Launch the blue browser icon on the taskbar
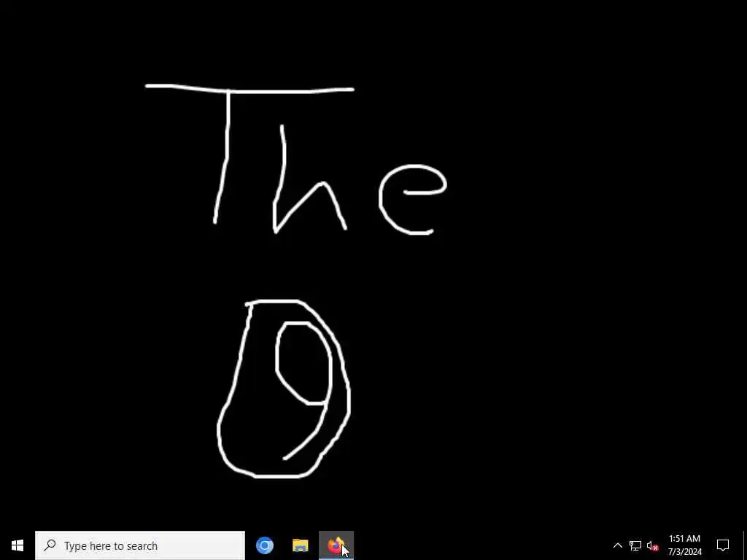747x560 pixels. 264,545
